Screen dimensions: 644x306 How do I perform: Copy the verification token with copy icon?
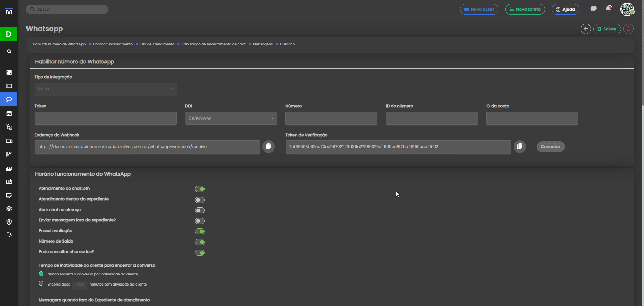click(x=520, y=147)
